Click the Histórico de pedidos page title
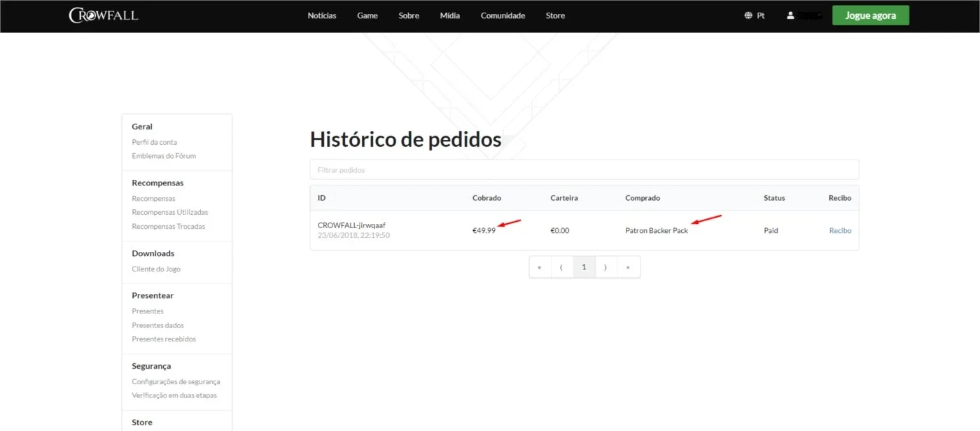 (406, 139)
